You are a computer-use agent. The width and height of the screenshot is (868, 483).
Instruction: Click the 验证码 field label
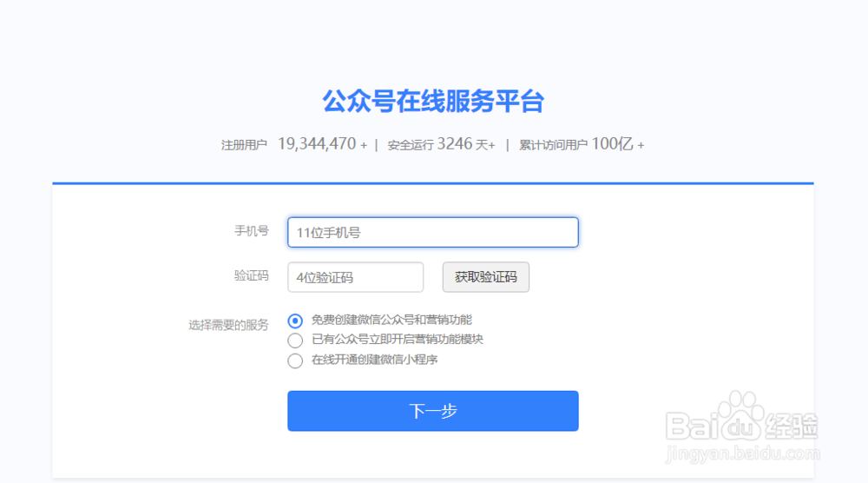coord(252,276)
